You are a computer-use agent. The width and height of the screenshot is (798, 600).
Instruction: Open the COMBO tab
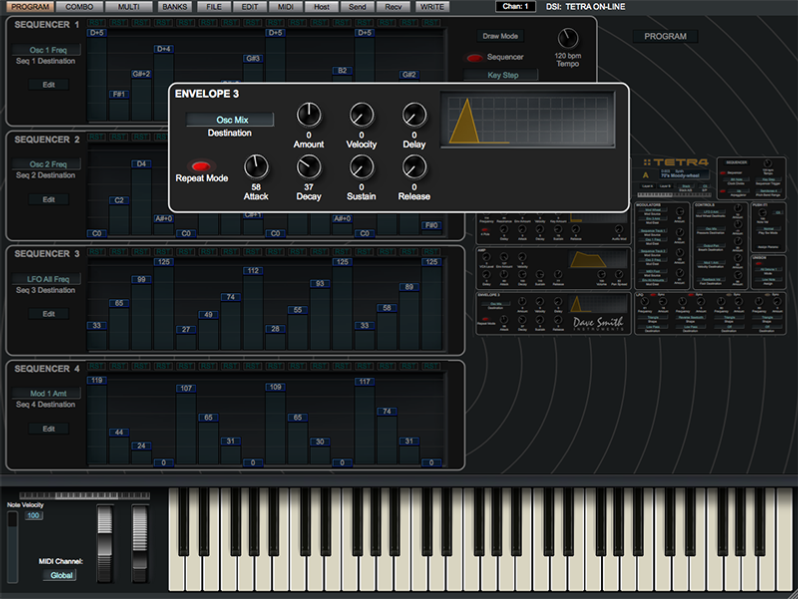(79, 6)
